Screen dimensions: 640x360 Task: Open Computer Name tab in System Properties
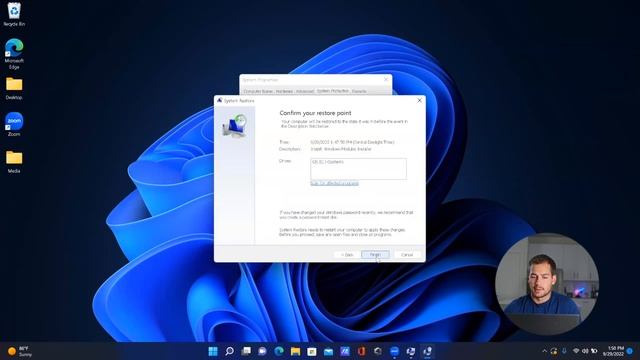pyautogui.click(x=258, y=91)
